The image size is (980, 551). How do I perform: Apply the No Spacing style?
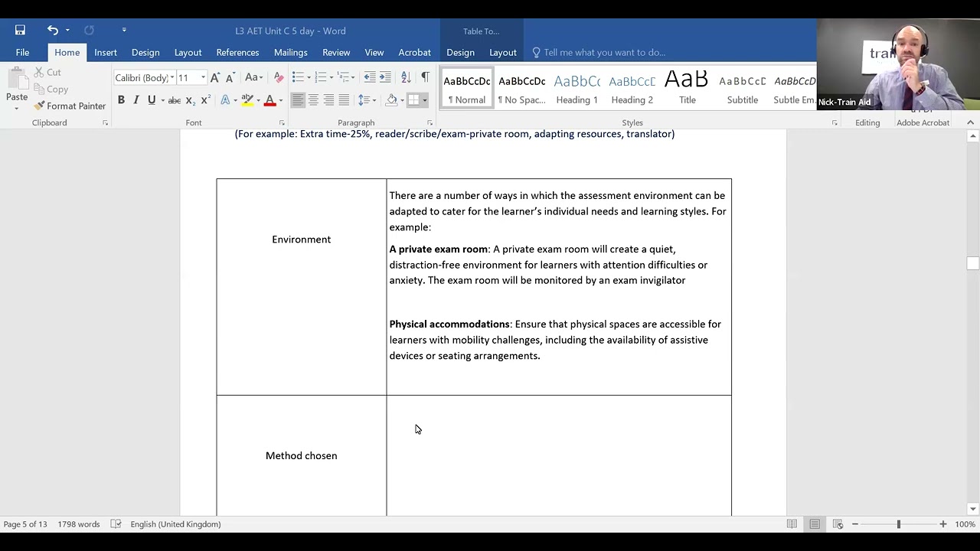click(522, 89)
